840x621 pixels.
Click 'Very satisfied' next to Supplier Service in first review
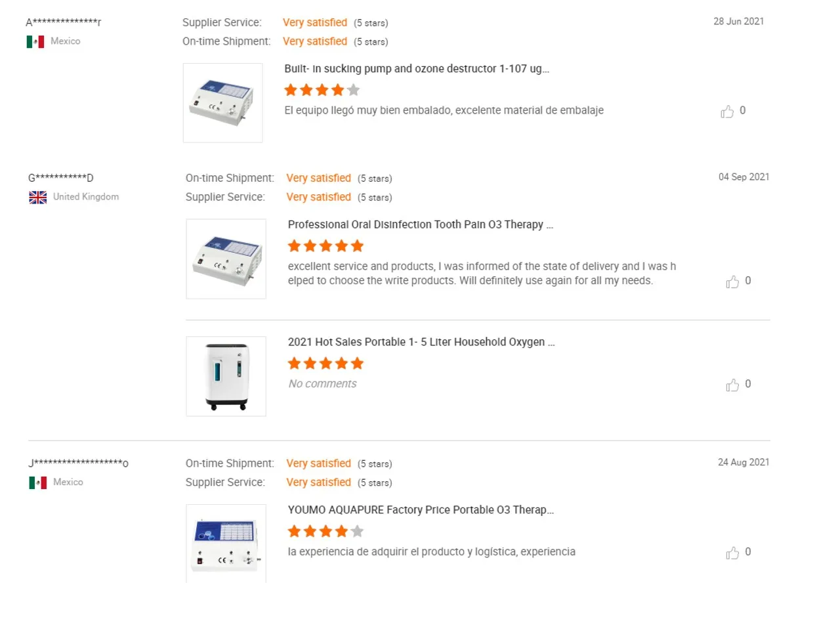point(315,22)
